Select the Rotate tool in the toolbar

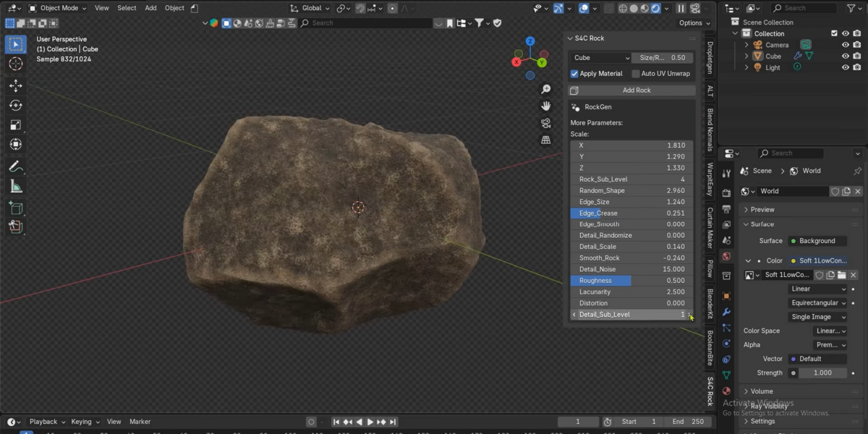pos(15,106)
